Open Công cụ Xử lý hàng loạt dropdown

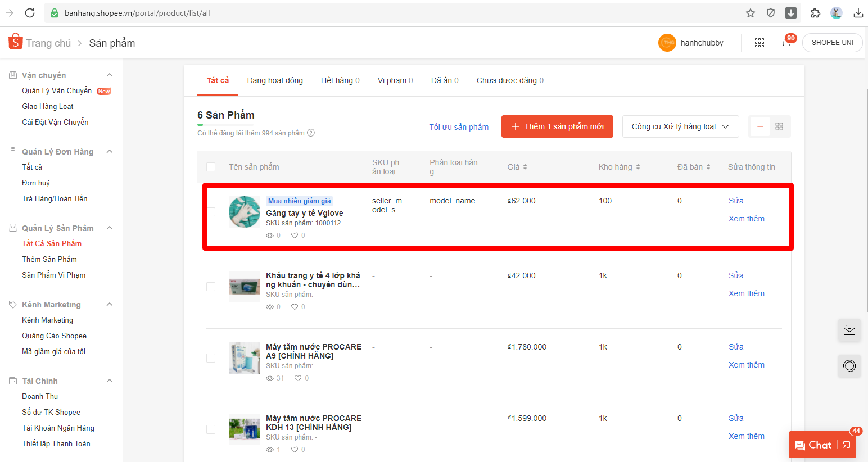click(680, 126)
